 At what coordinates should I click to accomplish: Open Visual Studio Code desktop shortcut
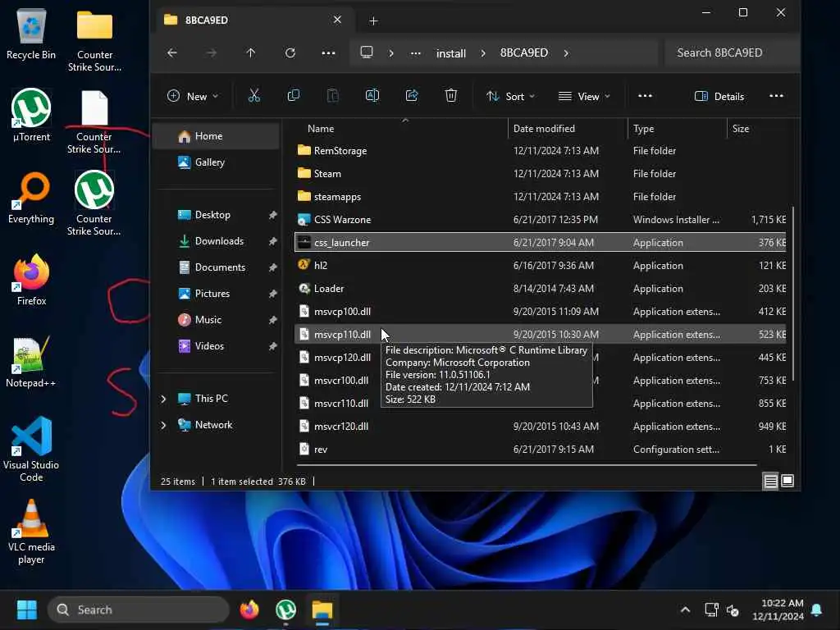pos(31,450)
